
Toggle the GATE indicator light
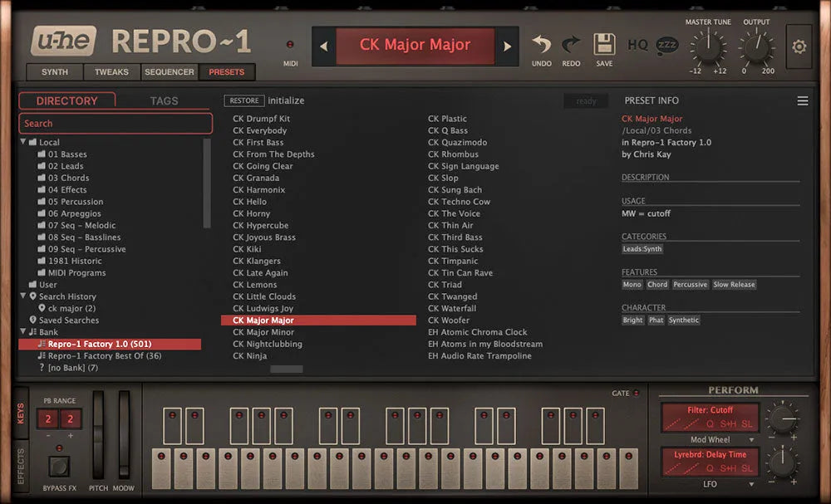[637, 394]
